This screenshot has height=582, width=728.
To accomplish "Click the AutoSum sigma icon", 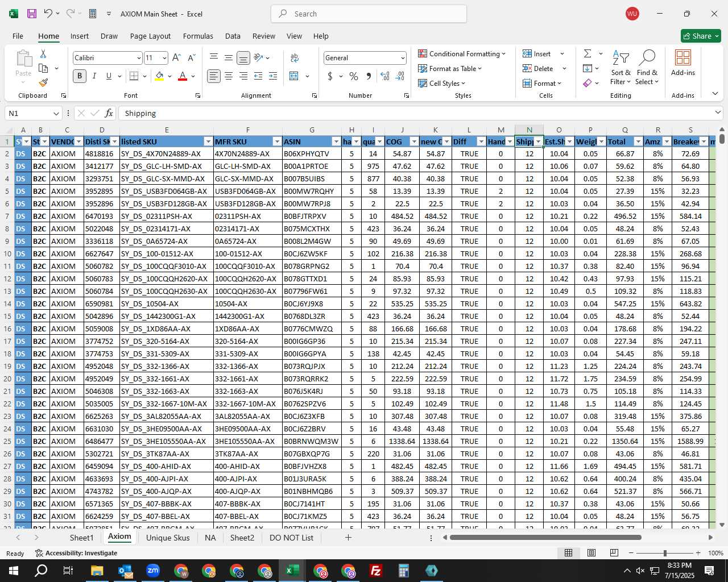I will click(588, 53).
